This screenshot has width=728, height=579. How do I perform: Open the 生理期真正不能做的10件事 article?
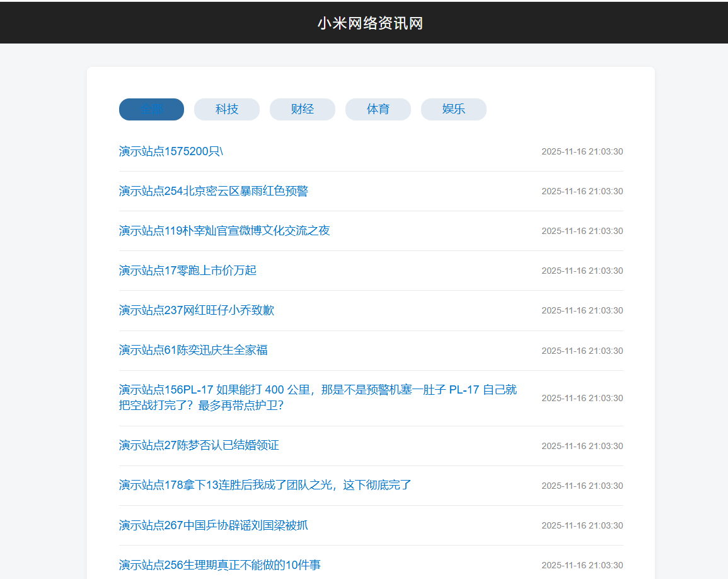pos(220,565)
